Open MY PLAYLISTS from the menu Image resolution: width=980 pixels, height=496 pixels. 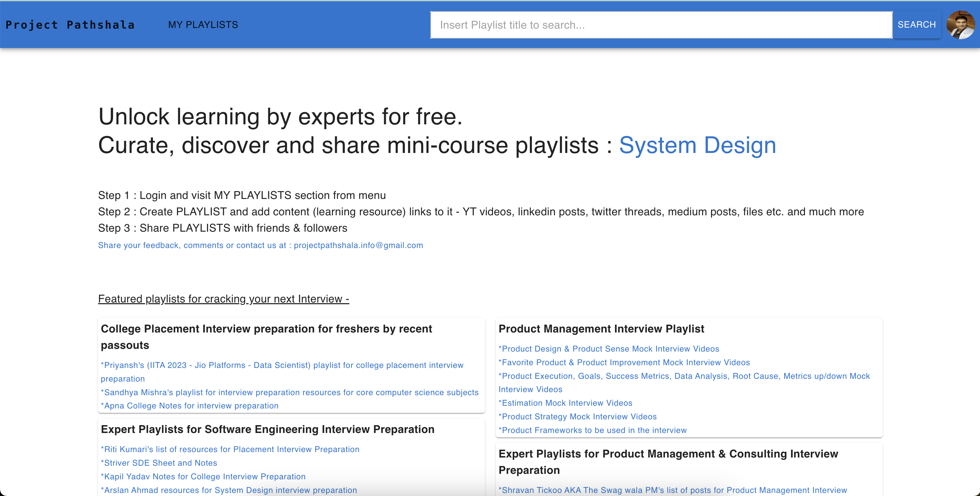click(x=203, y=25)
